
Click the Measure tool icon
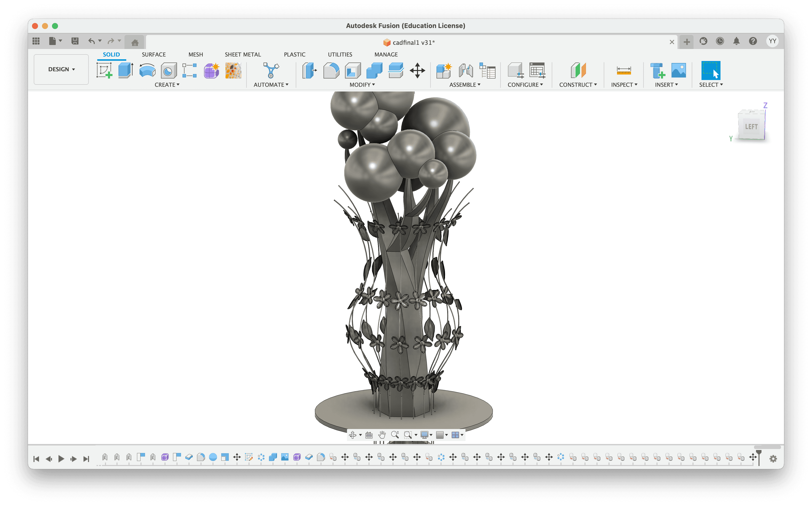point(624,70)
